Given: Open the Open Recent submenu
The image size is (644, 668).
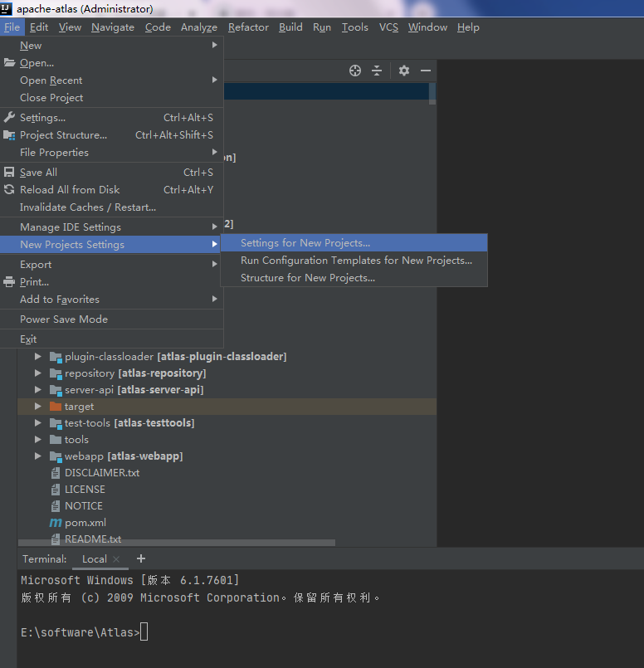Looking at the screenshot, I should 111,80.
